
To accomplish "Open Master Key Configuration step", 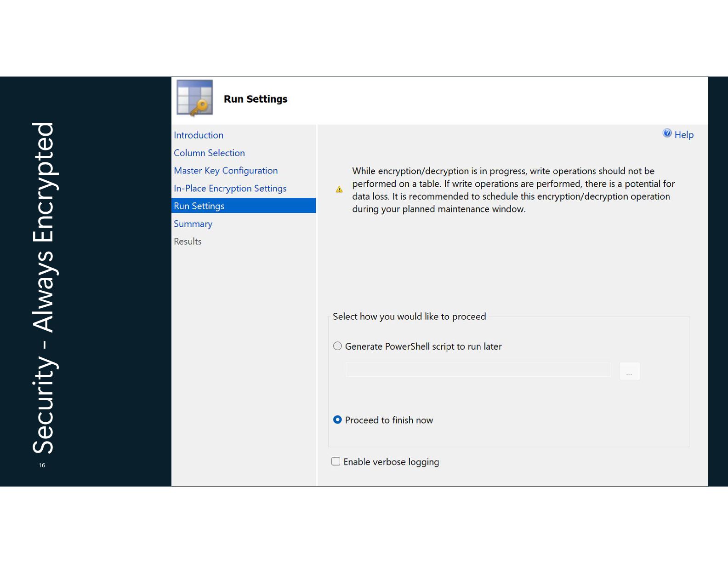I will (x=226, y=171).
